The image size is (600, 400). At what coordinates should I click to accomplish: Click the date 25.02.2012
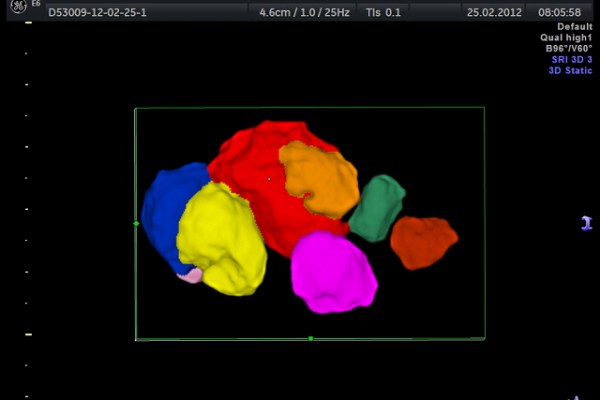pos(494,13)
